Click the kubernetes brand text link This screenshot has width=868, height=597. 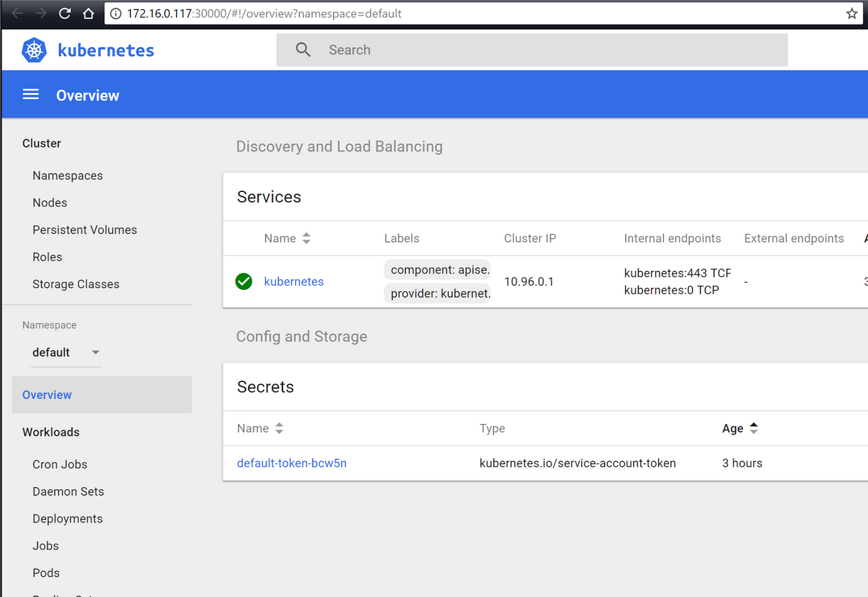106,50
